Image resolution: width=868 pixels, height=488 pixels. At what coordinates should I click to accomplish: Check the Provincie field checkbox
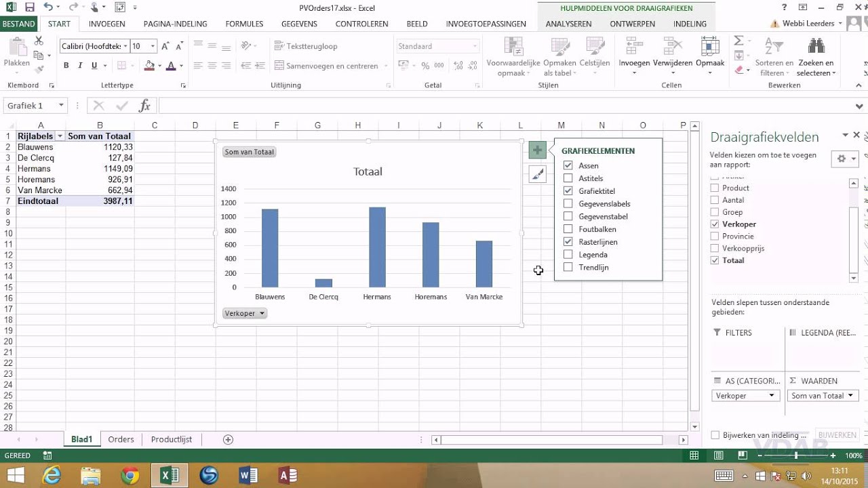(x=715, y=237)
